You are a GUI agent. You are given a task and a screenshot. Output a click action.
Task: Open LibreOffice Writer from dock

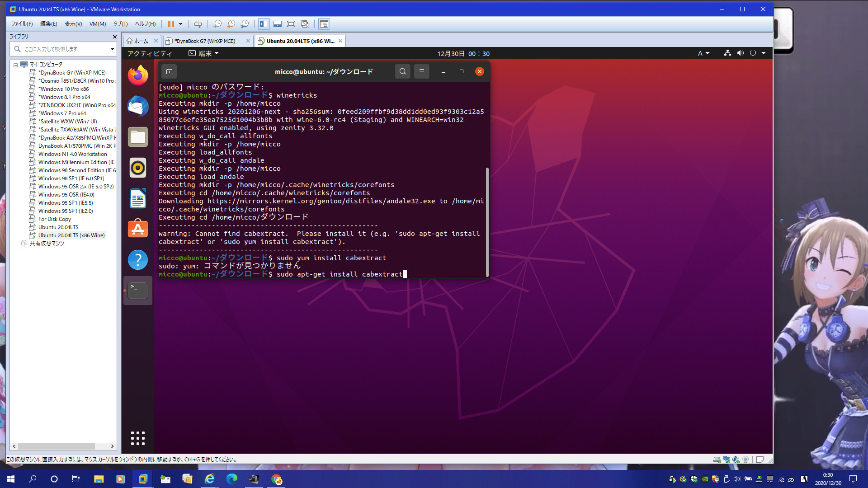point(138,198)
